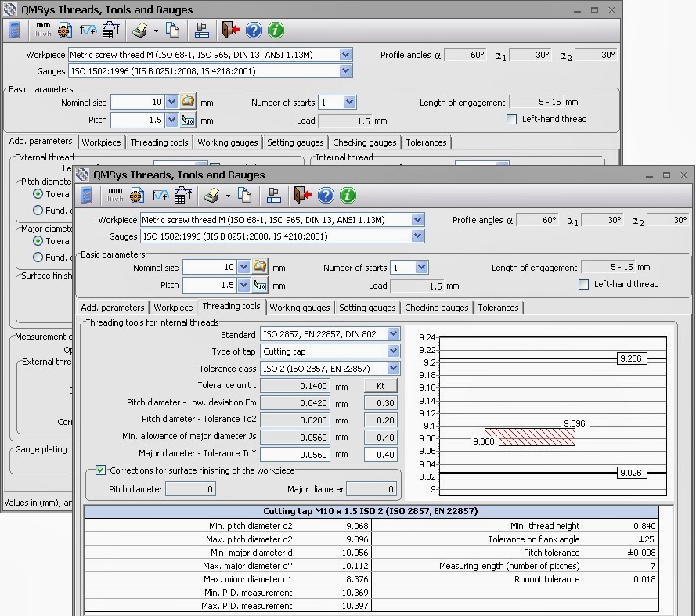The image size is (696, 616).
Task: Click the surface roughness wave icon in front window
Action: pyautogui.click(x=160, y=195)
